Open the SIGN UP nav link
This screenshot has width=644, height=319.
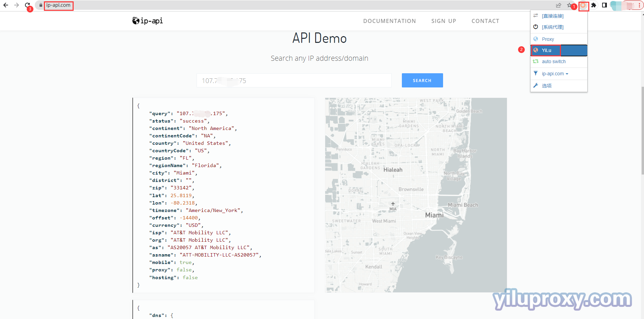coord(444,21)
